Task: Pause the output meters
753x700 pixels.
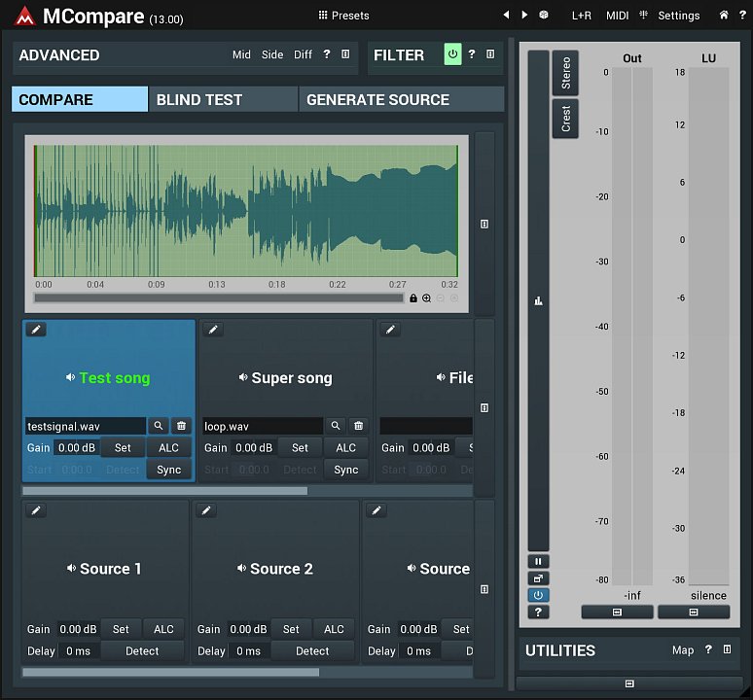Action: click(x=538, y=561)
